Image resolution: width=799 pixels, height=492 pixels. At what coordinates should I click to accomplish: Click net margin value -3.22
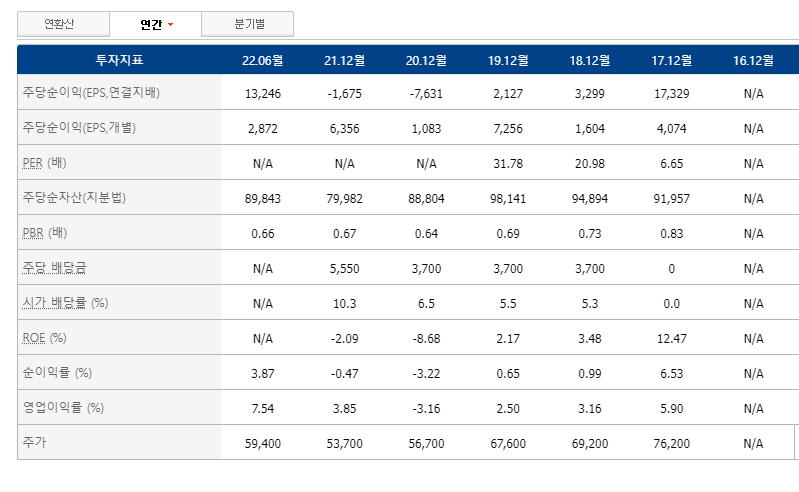(426, 374)
